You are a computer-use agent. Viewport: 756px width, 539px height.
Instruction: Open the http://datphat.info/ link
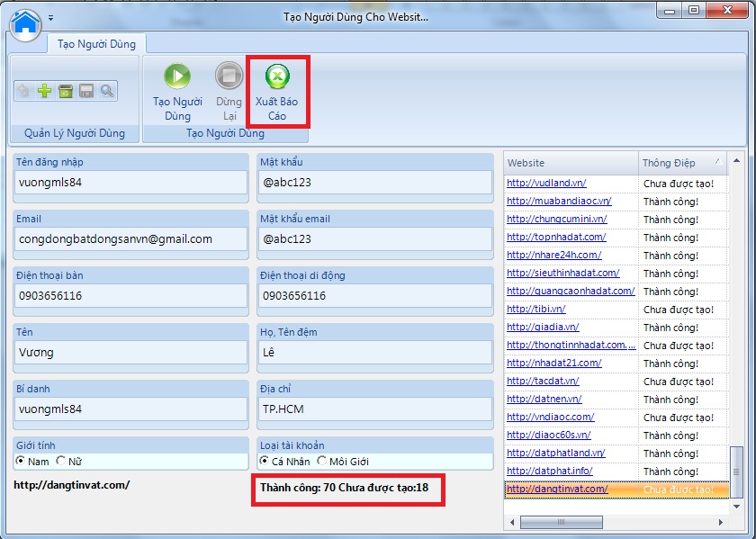tap(549, 472)
